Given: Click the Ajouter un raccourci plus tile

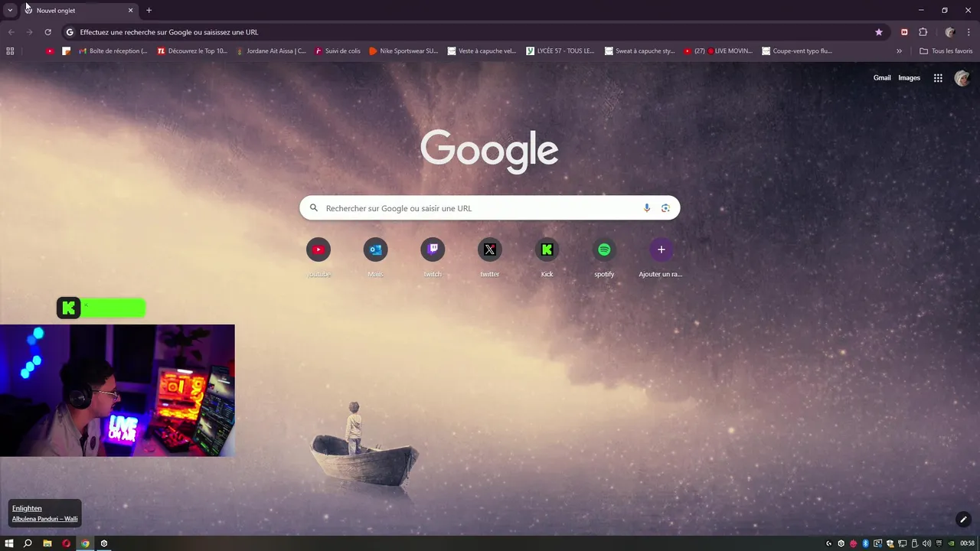Looking at the screenshot, I should coord(661,257).
